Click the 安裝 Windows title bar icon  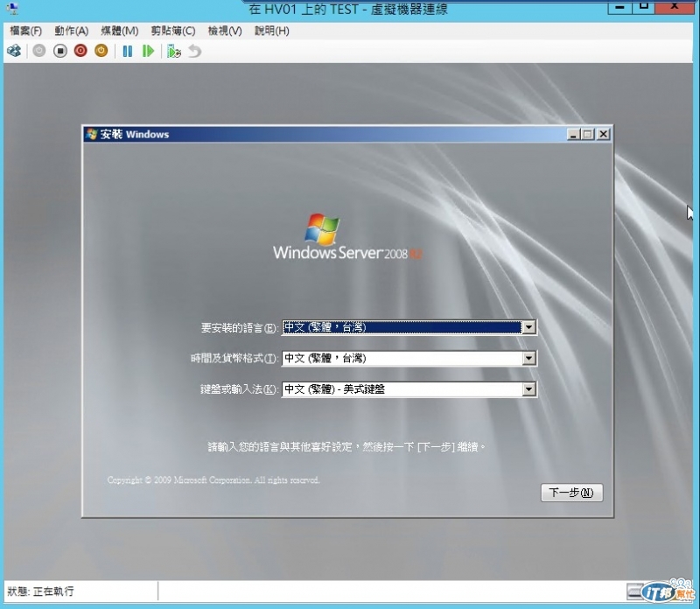pyautogui.click(x=92, y=134)
